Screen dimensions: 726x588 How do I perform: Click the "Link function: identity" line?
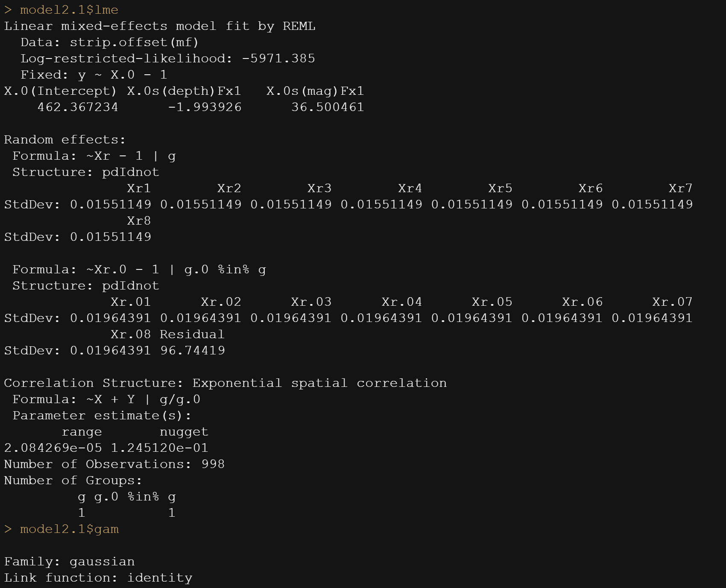(98, 578)
